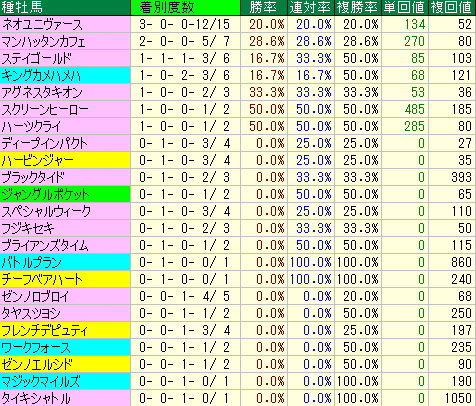Click the 複勝率 column header
Viewport: 476px width, 406px height.
[358, 7]
